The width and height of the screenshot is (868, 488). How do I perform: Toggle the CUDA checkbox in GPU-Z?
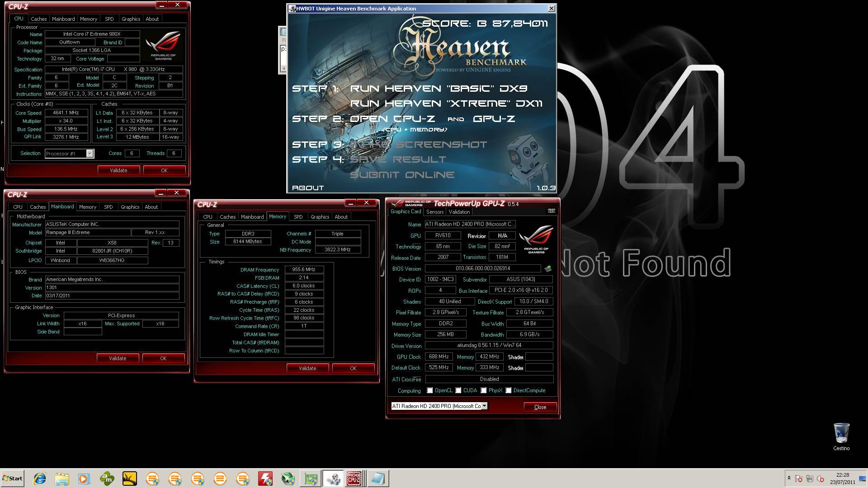[458, 390]
